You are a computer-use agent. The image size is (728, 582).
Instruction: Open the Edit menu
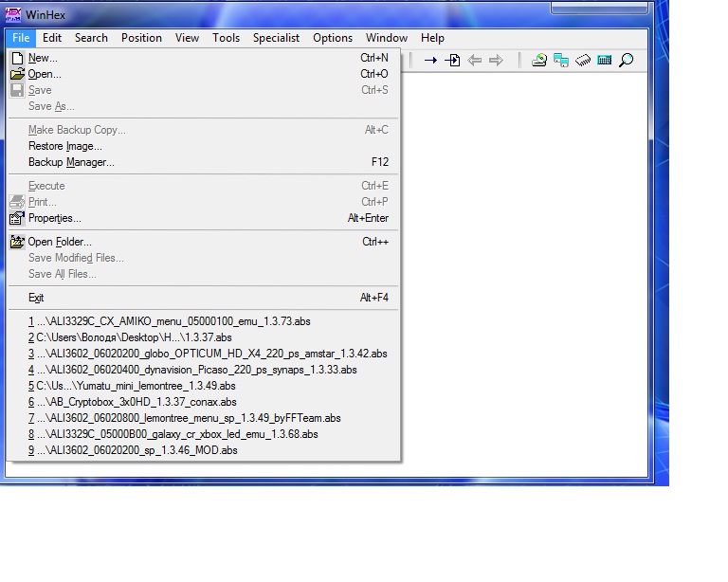[52, 38]
